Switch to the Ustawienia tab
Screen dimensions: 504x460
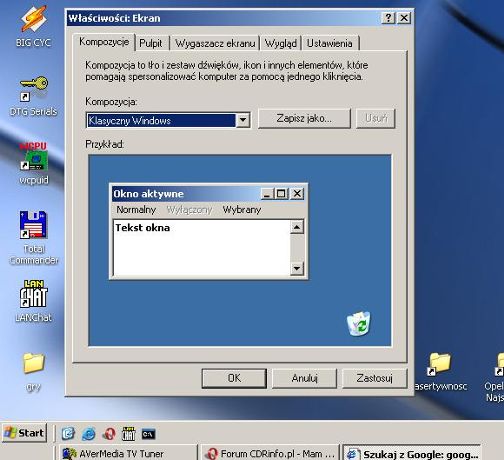329,43
